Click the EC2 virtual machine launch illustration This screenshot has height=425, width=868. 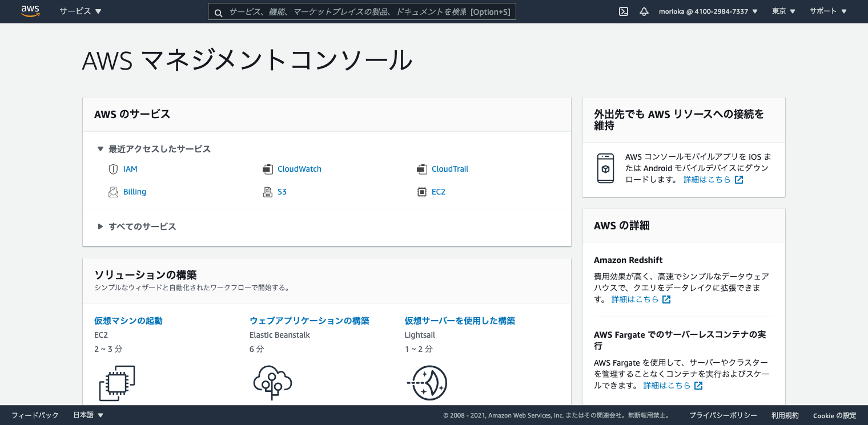click(117, 383)
